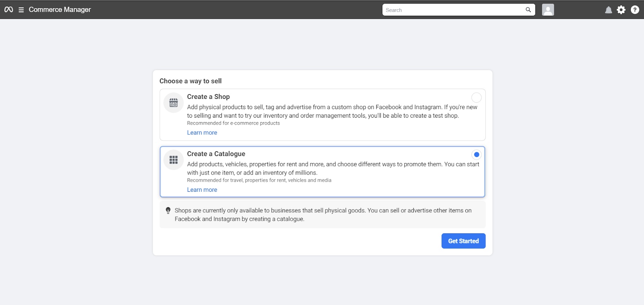
Task: Select the Create a Catalogue radio button
Action: (477, 155)
